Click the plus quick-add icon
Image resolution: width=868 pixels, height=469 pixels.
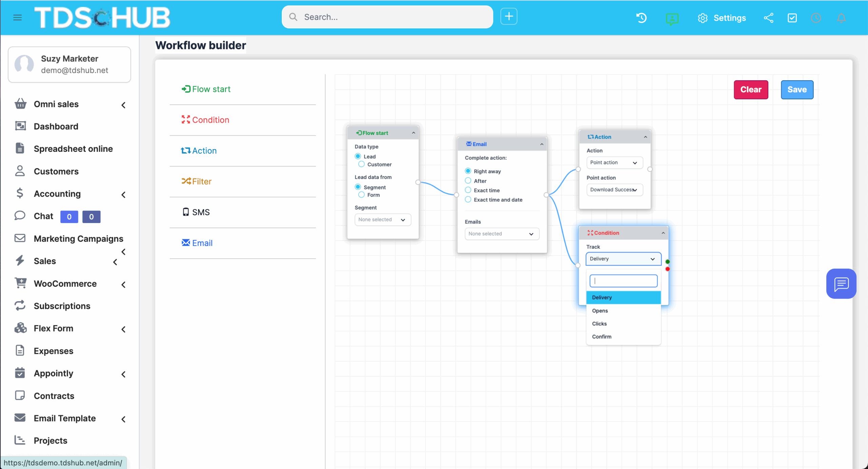(509, 16)
